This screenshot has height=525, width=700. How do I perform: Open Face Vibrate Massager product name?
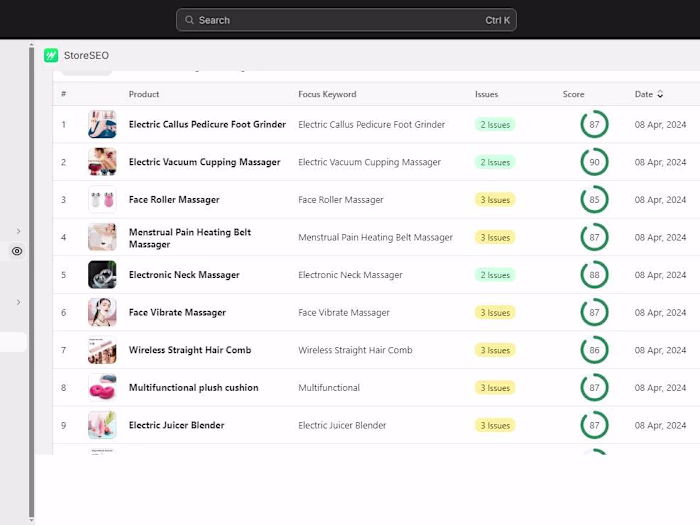177,312
